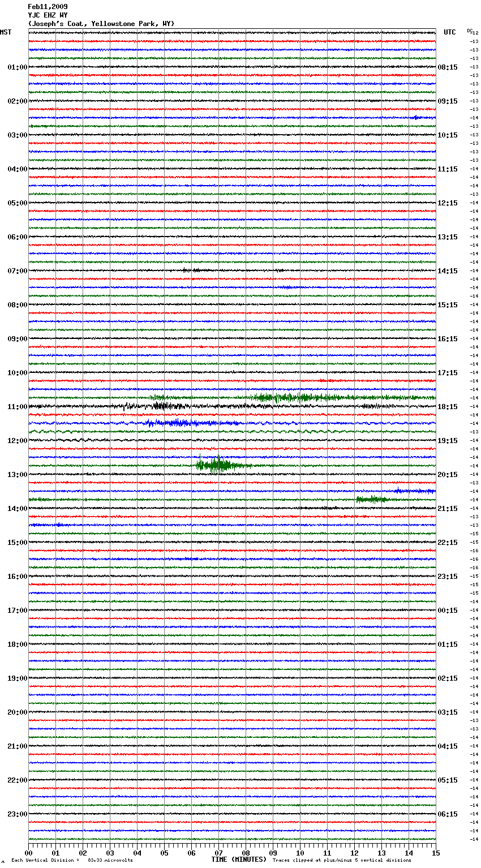The width and height of the screenshot is (481, 868).
Task: Click the 08:15 UTC time label
Action: [448, 67]
